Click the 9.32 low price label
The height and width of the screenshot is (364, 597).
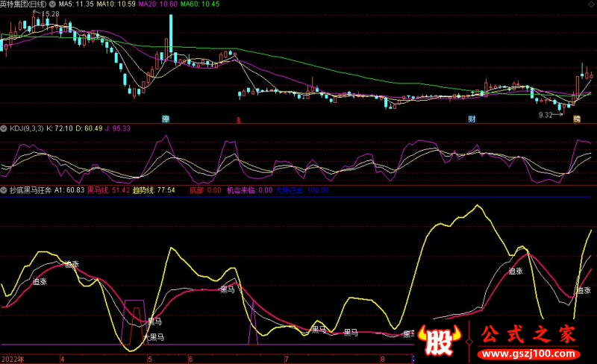pyautogui.click(x=546, y=115)
